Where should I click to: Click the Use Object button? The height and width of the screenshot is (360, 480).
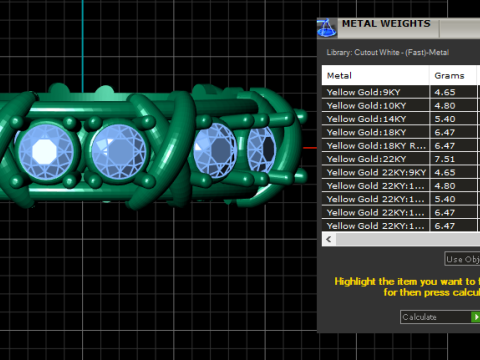point(462,259)
